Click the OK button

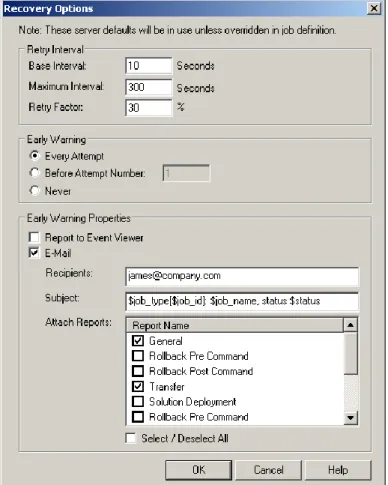(x=199, y=470)
